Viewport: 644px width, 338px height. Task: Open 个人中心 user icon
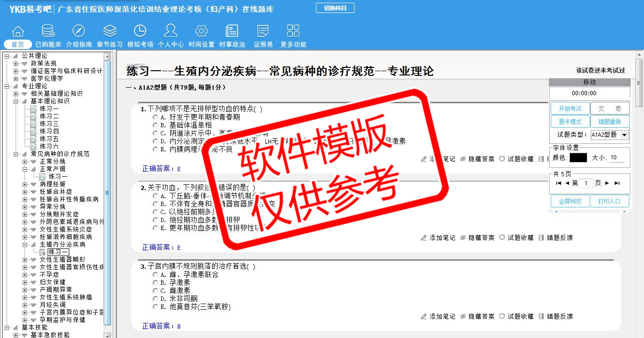pos(171,32)
